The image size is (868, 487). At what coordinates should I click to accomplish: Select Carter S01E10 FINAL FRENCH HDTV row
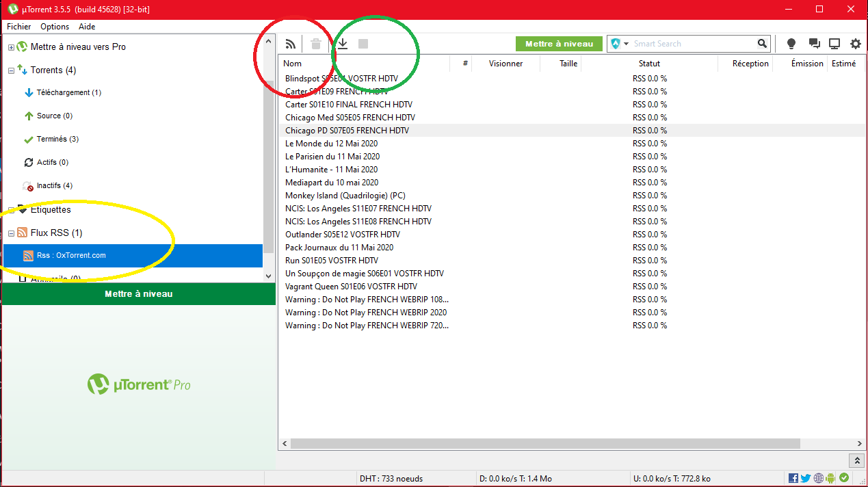click(x=572, y=105)
